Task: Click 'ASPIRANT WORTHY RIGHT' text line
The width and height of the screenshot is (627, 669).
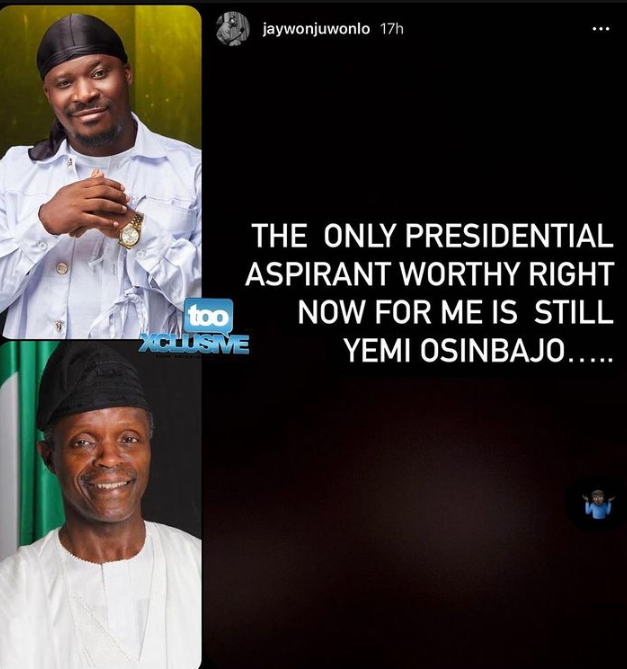Action: click(430, 274)
